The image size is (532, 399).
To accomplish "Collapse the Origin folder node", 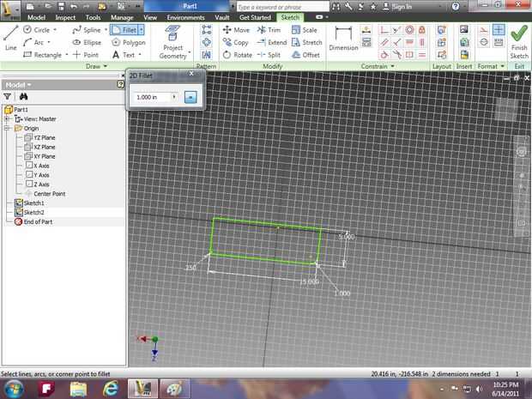I will (7, 128).
